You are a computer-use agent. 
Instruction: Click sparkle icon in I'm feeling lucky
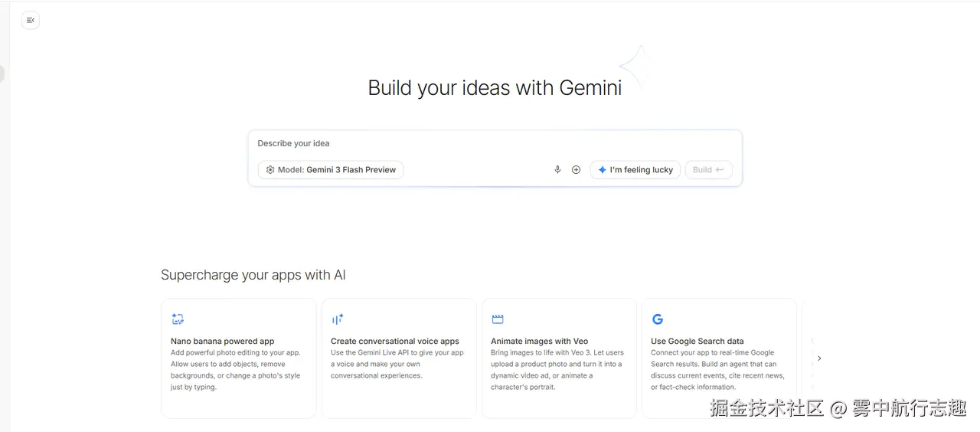[x=602, y=170]
